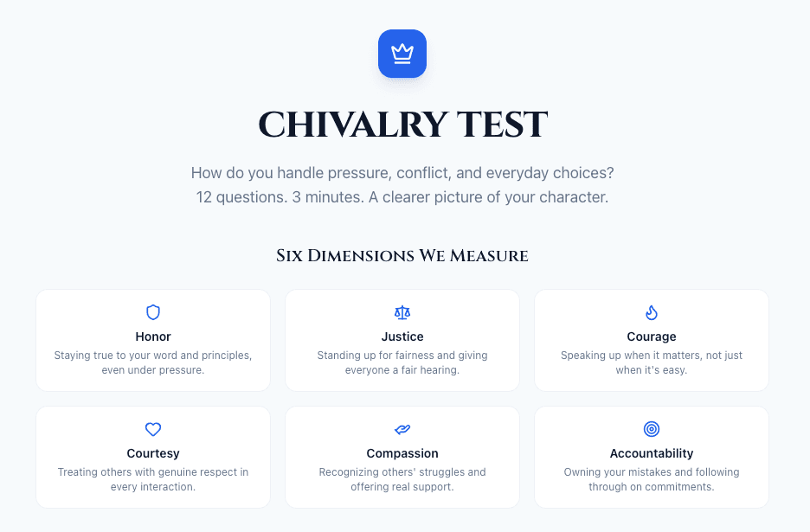Click the Courage card
Image resolution: width=810 pixels, height=532 pixels.
(x=652, y=340)
